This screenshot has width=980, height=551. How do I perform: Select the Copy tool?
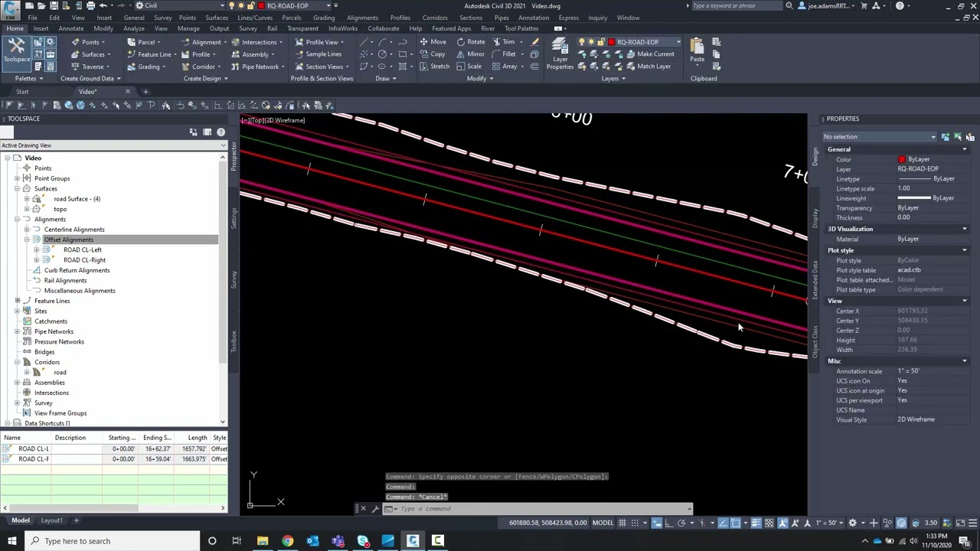coord(433,54)
